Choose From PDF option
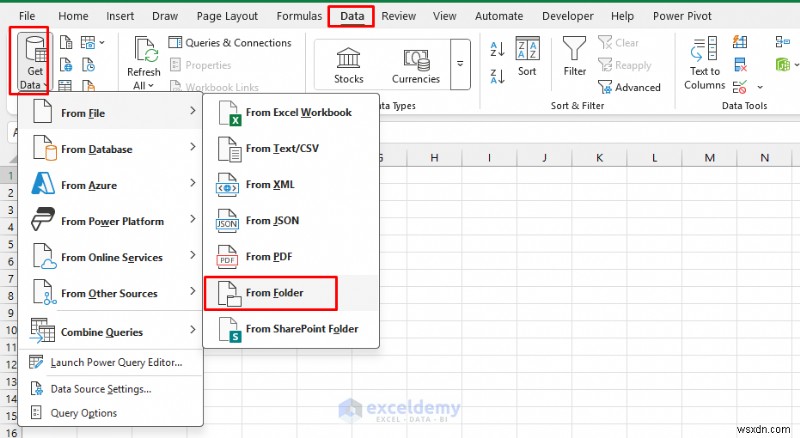The image size is (800, 438). click(291, 257)
